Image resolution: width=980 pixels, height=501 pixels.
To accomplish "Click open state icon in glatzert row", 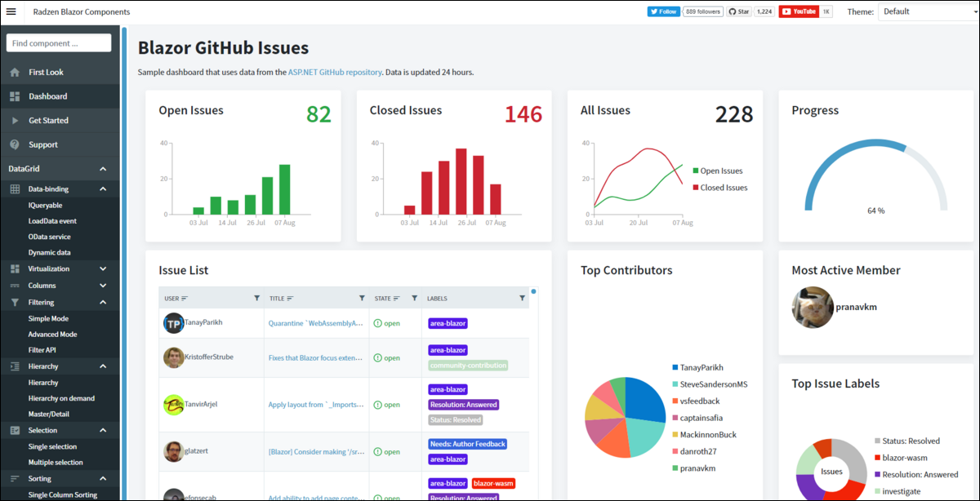I will coord(378,452).
